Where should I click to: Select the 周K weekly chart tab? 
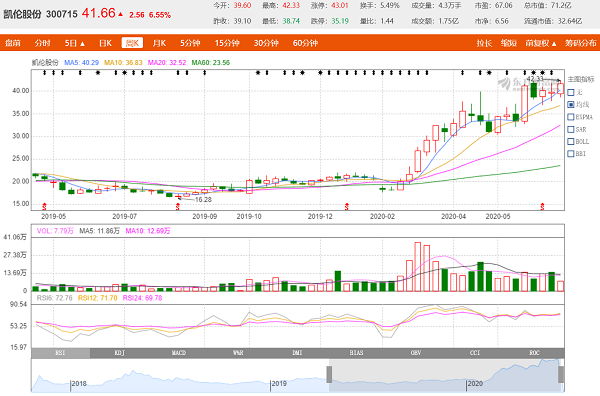coord(132,43)
